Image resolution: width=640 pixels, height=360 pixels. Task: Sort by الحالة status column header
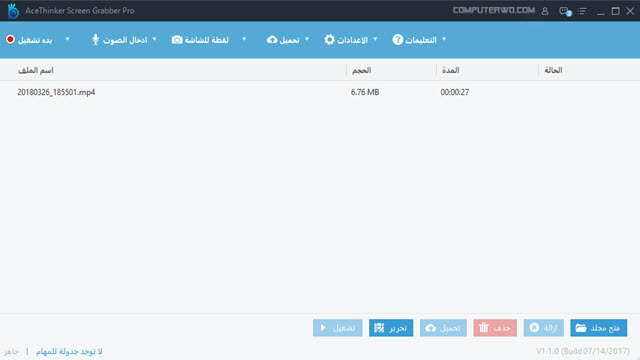[553, 70]
